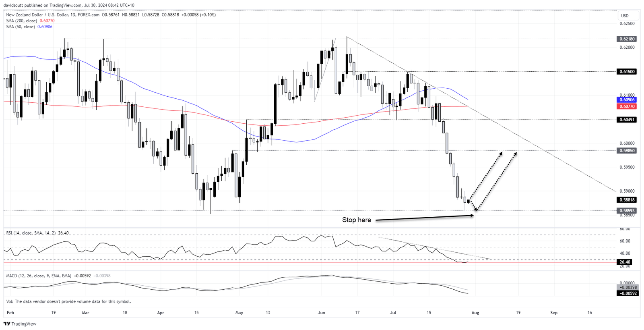Click the Feb label on time axis
The height and width of the screenshot is (330, 644).
tap(10, 313)
